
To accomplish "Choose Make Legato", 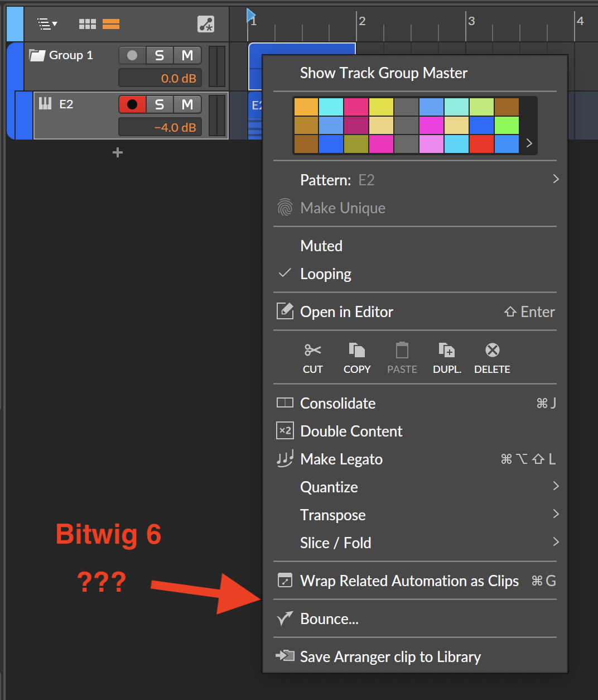I will (x=415, y=459).
